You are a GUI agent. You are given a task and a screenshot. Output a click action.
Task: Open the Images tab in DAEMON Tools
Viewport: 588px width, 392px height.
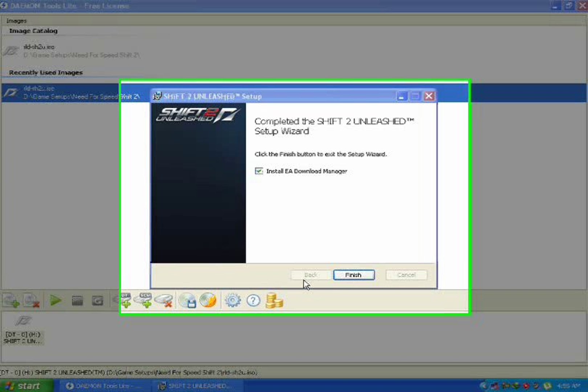tap(16, 21)
